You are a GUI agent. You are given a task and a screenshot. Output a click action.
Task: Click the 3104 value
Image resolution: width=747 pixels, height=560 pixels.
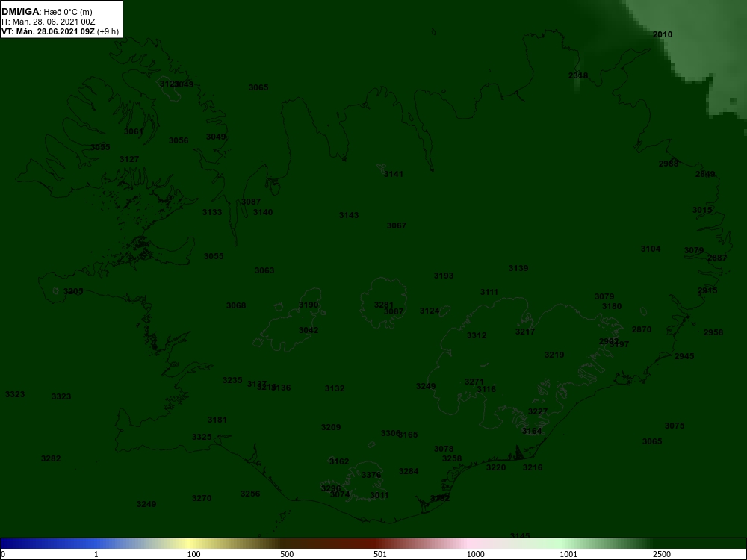tap(651, 249)
